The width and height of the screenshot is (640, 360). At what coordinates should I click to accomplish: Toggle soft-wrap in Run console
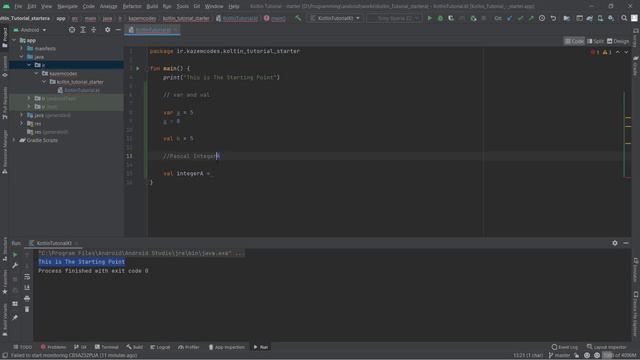[27, 277]
